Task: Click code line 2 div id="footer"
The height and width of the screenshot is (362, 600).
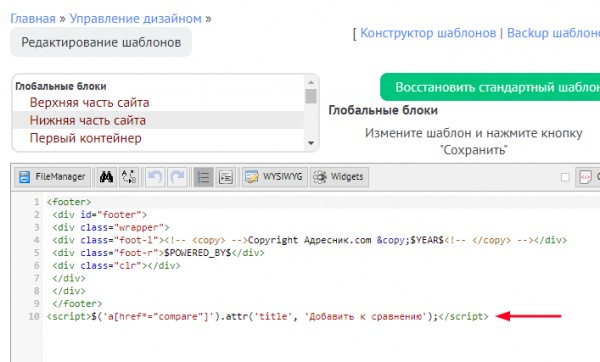Action: tap(99, 214)
